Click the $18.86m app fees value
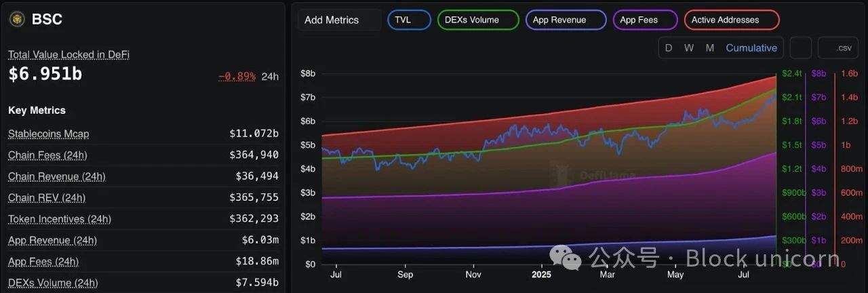The image size is (868, 293). pos(257,261)
